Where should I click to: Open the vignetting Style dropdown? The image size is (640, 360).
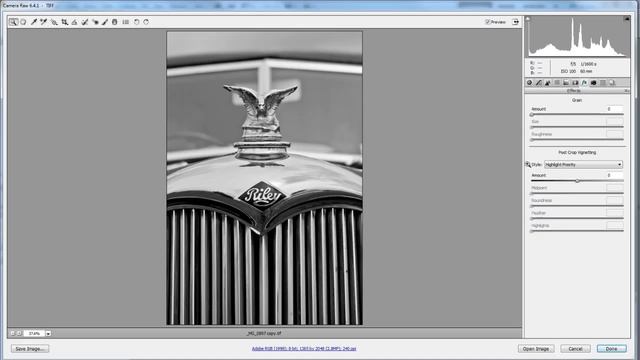[x=583, y=164]
